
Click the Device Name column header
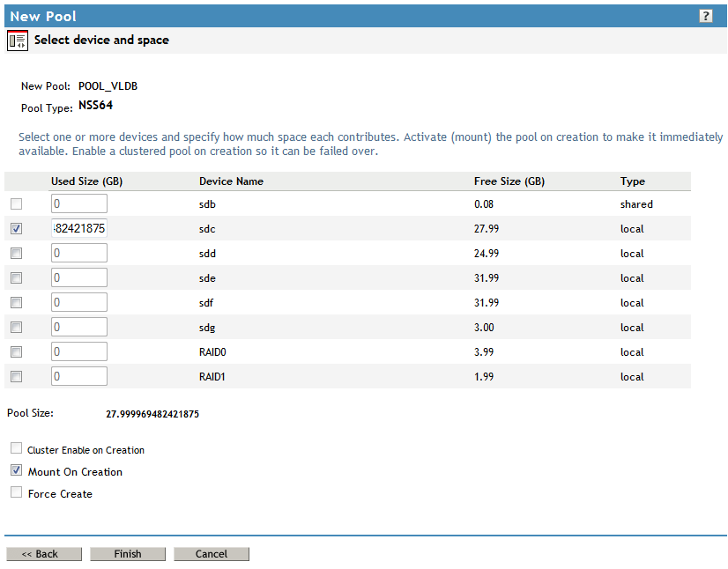pyautogui.click(x=231, y=181)
